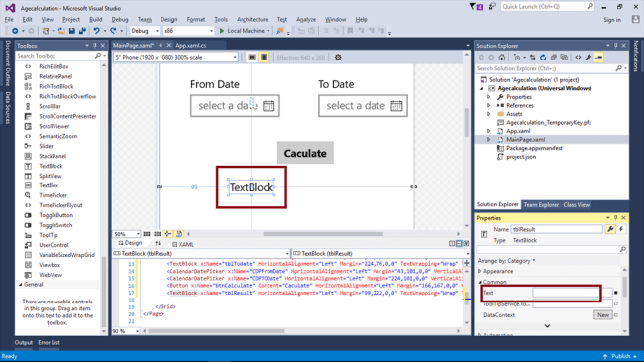
Task: Switch to XAML view tab
Action: 183,244
